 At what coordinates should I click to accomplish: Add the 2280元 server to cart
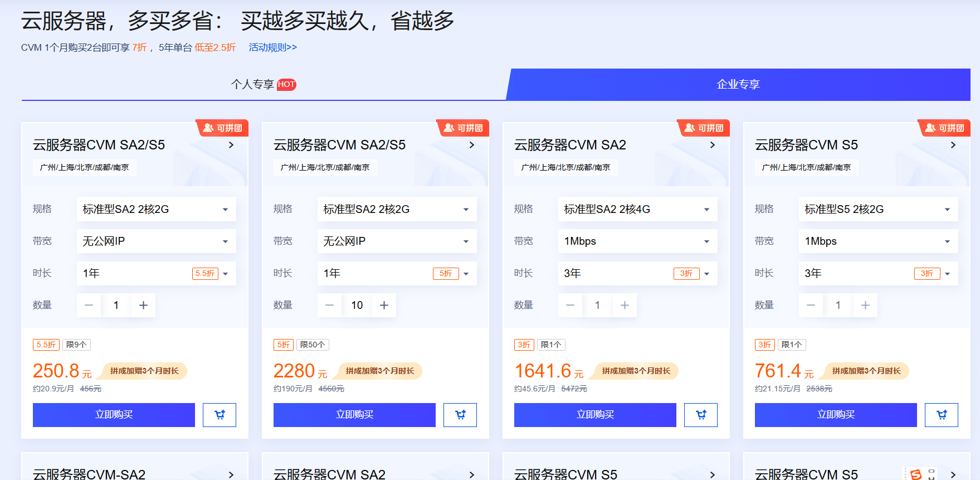point(460,415)
